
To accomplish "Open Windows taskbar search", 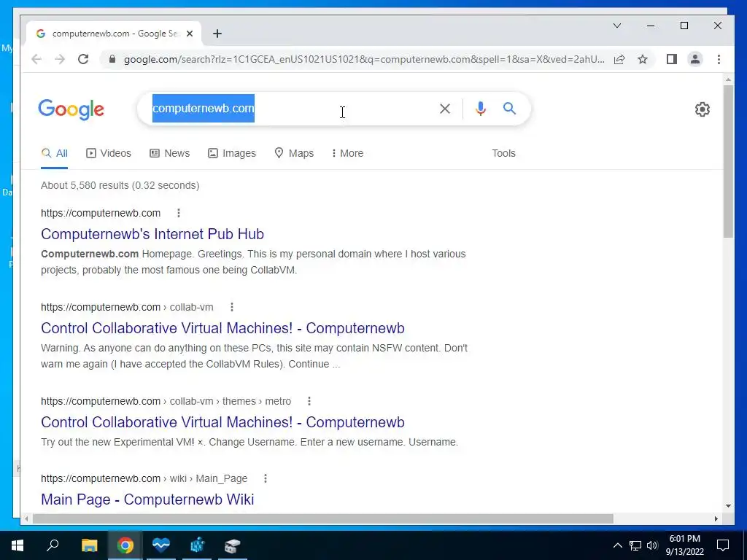I will (x=53, y=545).
